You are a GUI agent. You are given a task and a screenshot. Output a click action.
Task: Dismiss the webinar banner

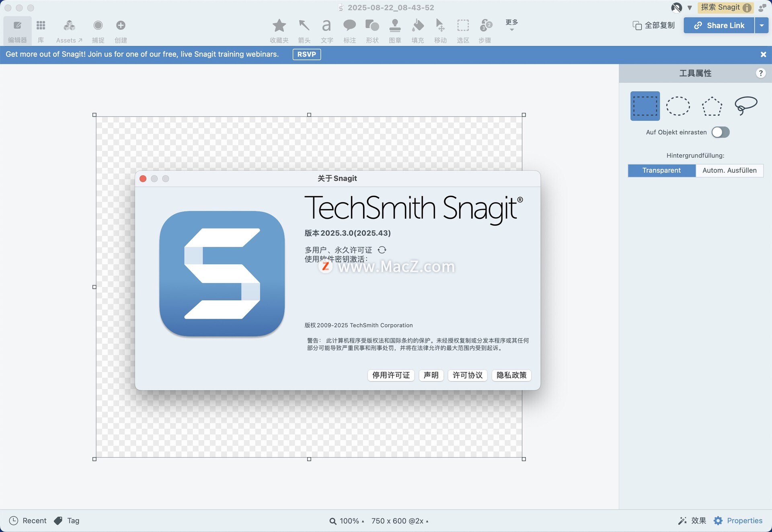763,54
